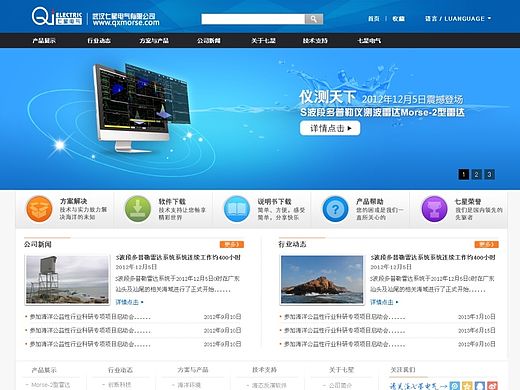The height and width of the screenshot is (390, 520).
Task: Open the rocky island news thumbnail
Action: pyautogui.click(x=322, y=280)
